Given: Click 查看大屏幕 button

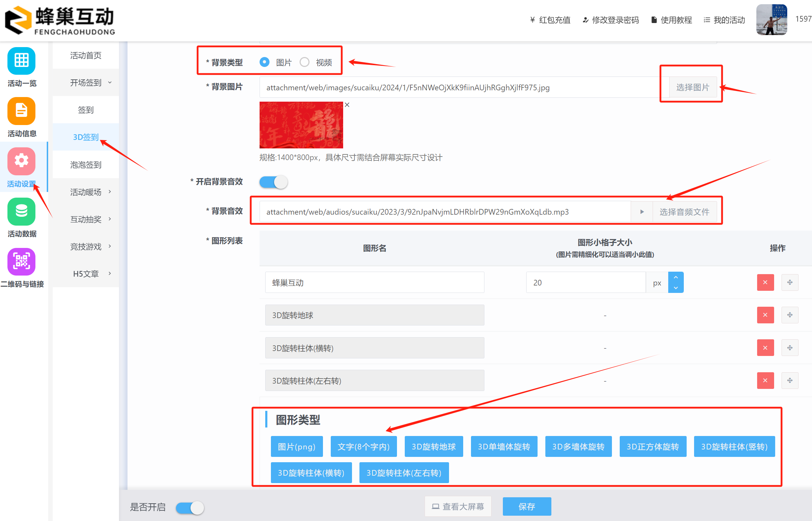Looking at the screenshot, I should (458, 506).
